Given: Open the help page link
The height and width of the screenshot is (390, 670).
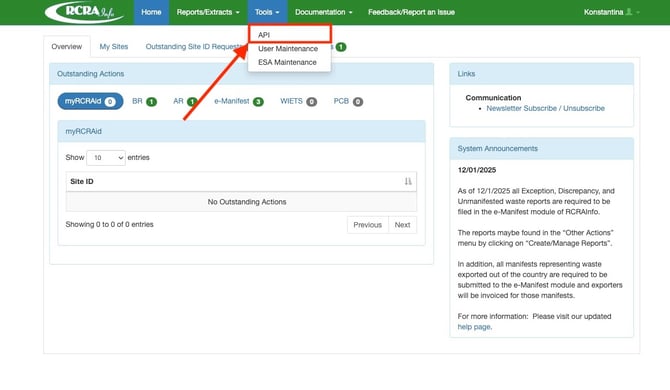Looking at the screenshot, I should point(474,327).
